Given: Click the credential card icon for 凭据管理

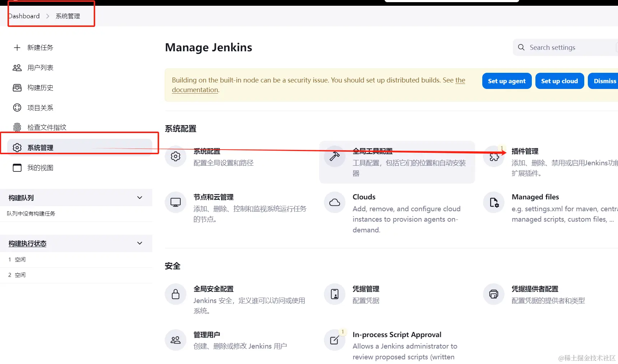Looking at the screenshot, I should 335,294.
